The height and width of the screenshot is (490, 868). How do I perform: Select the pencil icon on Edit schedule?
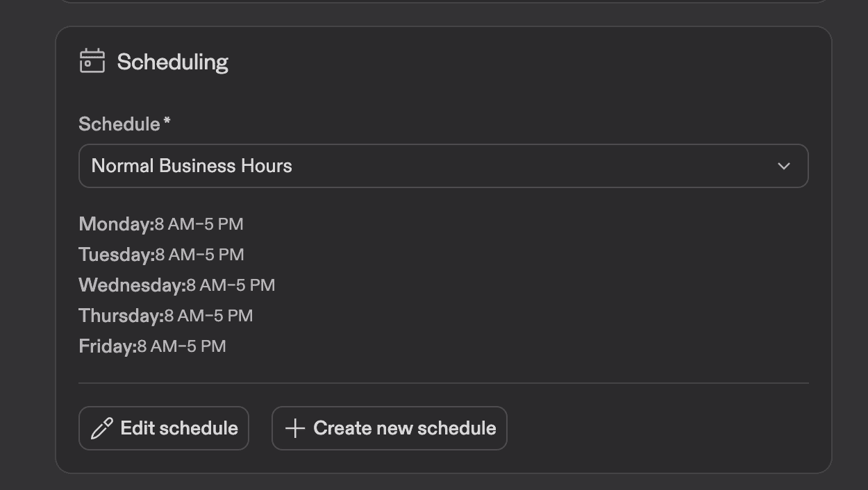(102, 428)
